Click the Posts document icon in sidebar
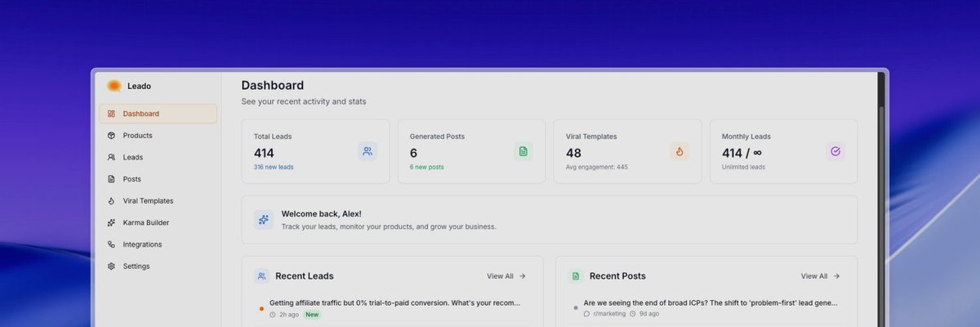Screen dimensions: 980x327 click(111, 179)
